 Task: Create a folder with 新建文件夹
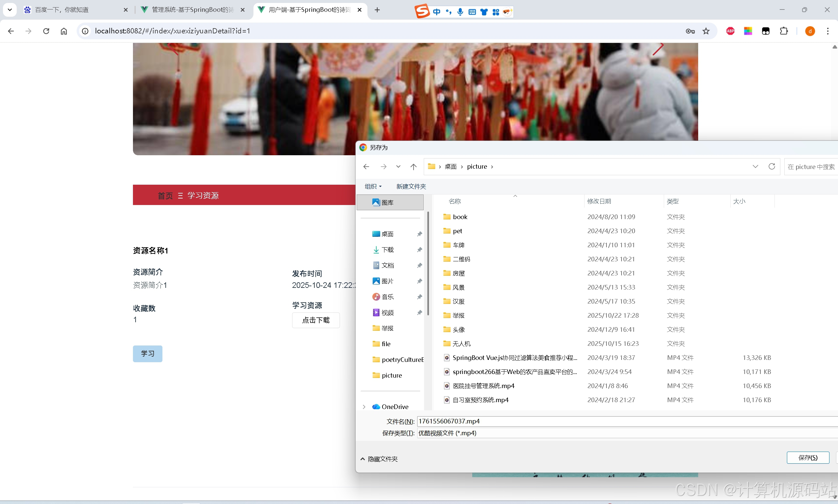[x=411, y=186]
